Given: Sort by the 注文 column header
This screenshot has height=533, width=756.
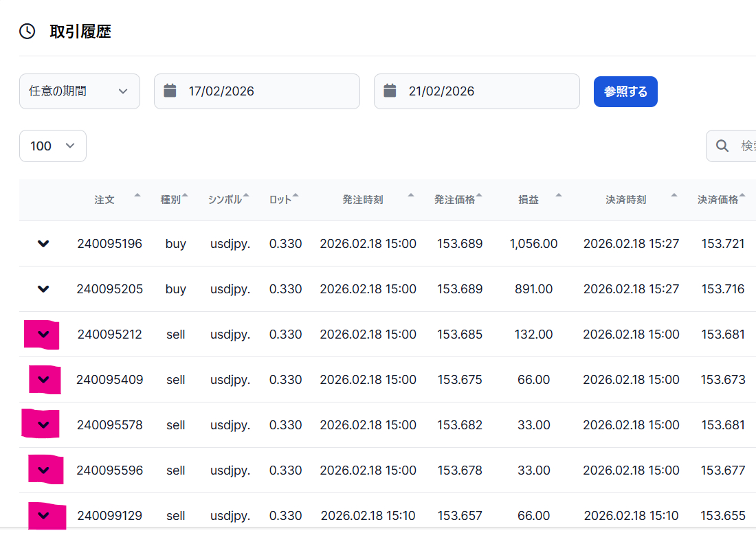Looking at the screenshot, I should [104, 199].
